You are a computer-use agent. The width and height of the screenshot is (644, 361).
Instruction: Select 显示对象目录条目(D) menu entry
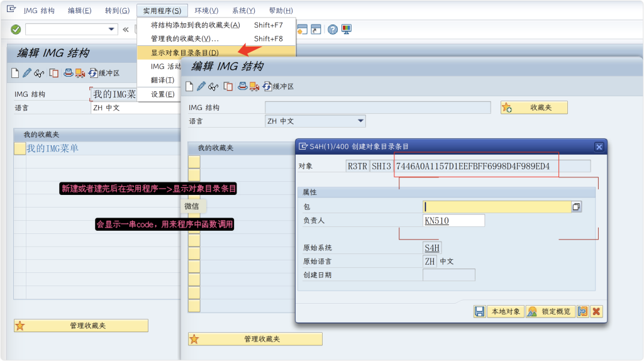pos(185,53)
